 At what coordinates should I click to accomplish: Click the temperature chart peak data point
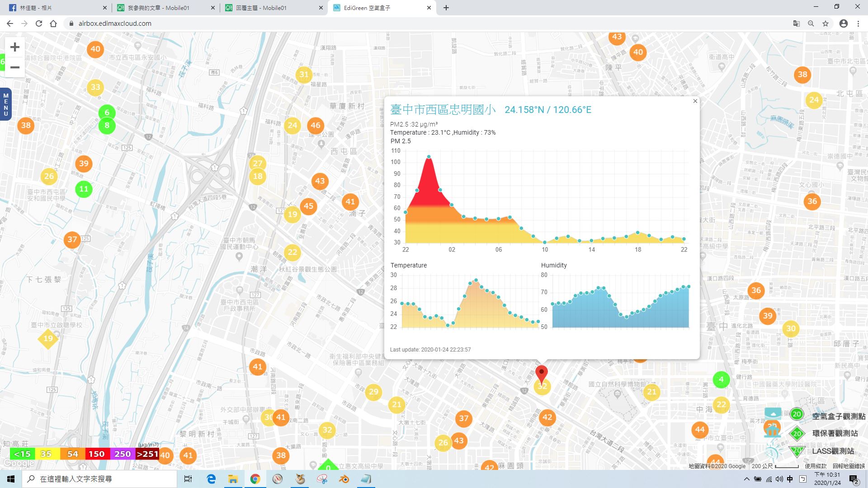[476, 280]
